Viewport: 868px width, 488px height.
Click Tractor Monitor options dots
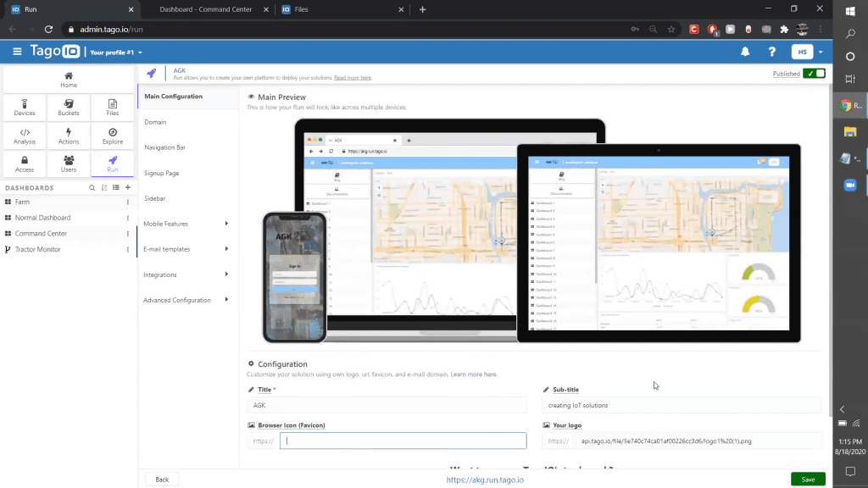tap(128, 250)
